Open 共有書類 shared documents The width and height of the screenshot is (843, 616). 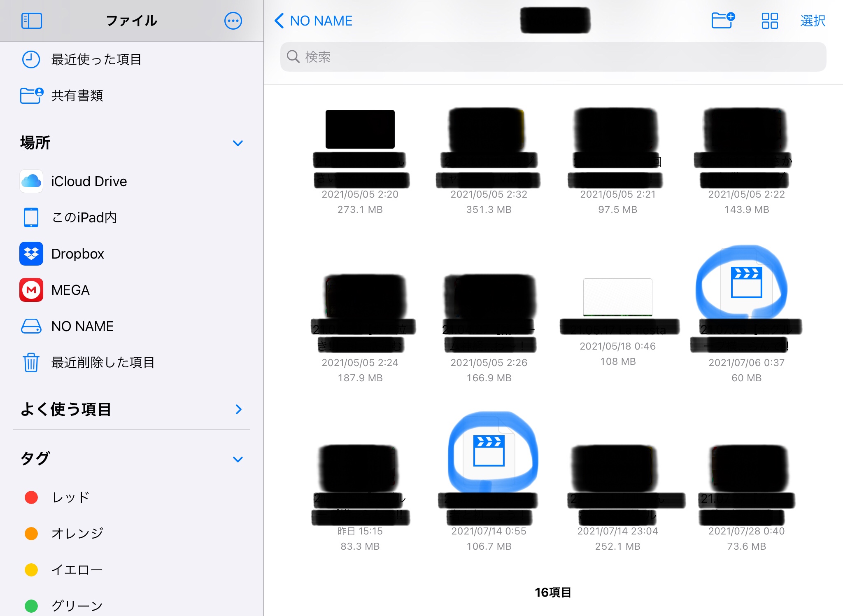coord(77,96)
